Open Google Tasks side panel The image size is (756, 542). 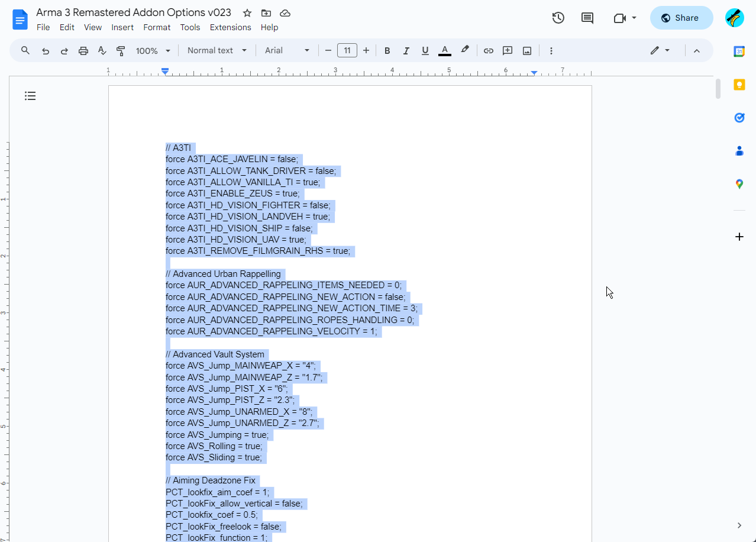(739, 118)
